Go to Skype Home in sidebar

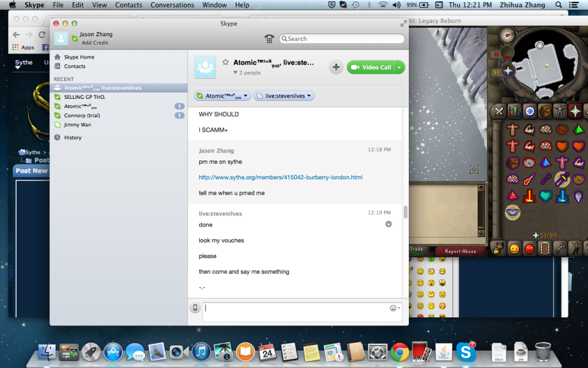click(x=79, y=57)
